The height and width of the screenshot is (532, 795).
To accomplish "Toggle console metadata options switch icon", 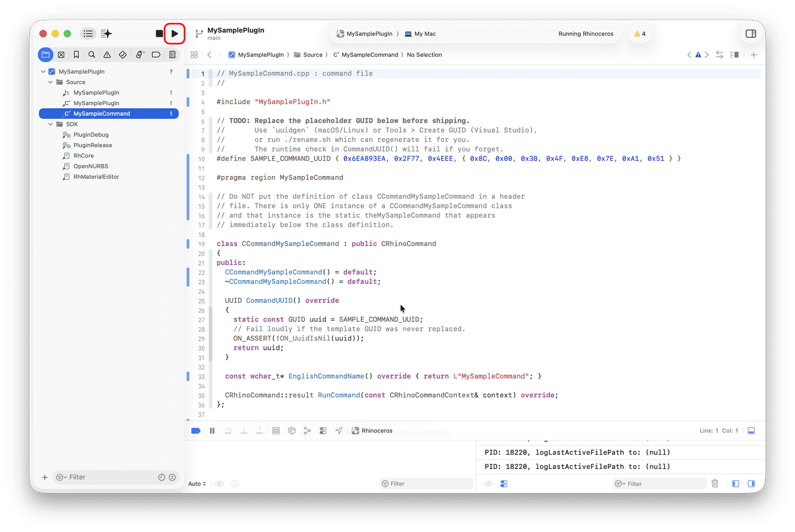I will [x=504, y=484].
